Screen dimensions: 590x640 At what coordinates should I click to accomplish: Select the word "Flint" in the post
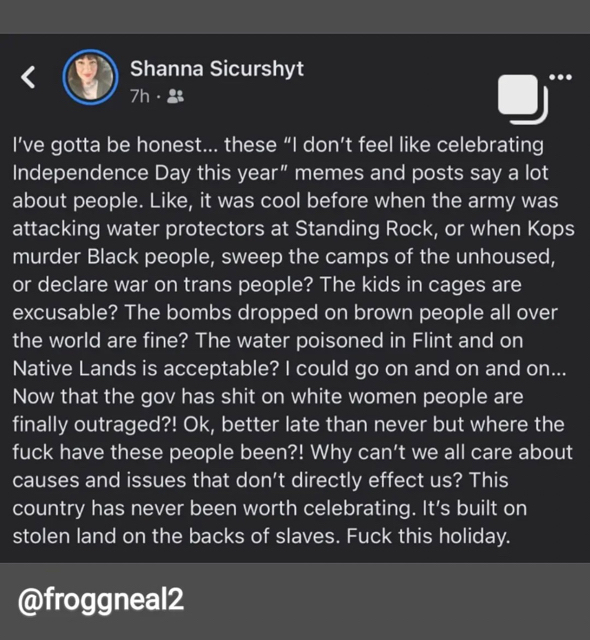click(x=432, y=340)
